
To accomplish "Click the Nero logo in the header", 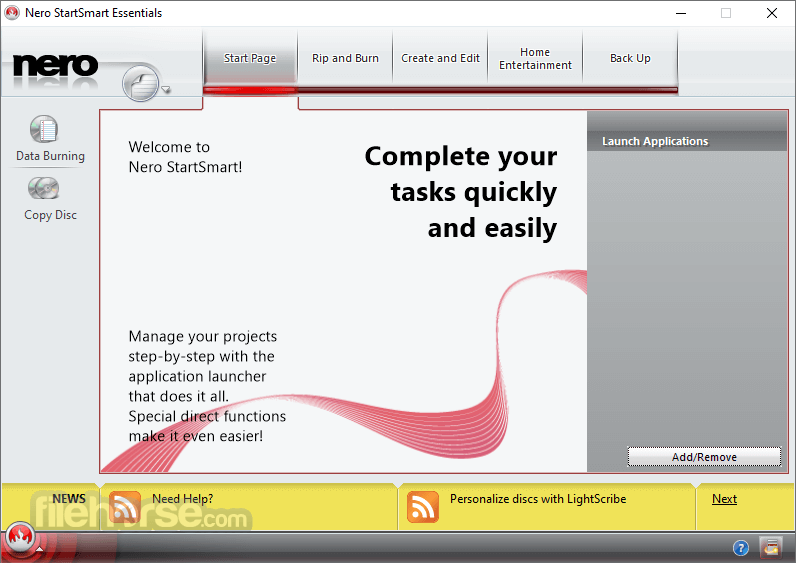I will point(55,66).
